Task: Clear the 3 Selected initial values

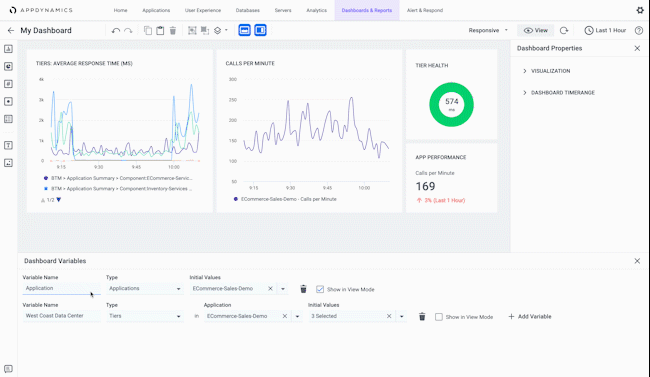Action: [389, 316]
